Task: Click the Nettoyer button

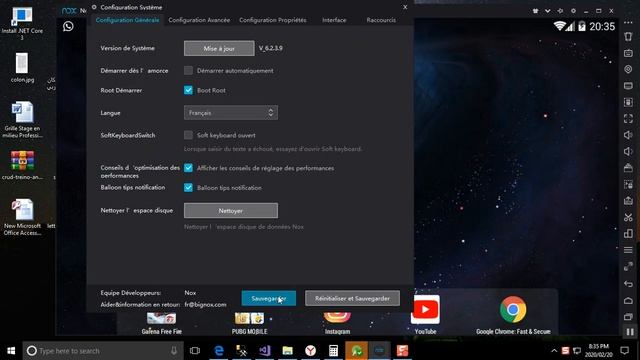Action: (231, 211)
